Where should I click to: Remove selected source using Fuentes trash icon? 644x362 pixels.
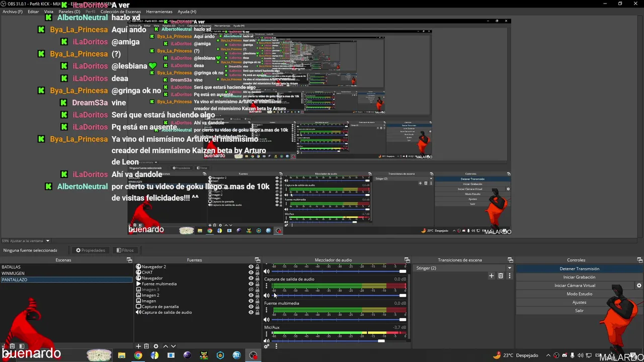(x=146, y=346)
